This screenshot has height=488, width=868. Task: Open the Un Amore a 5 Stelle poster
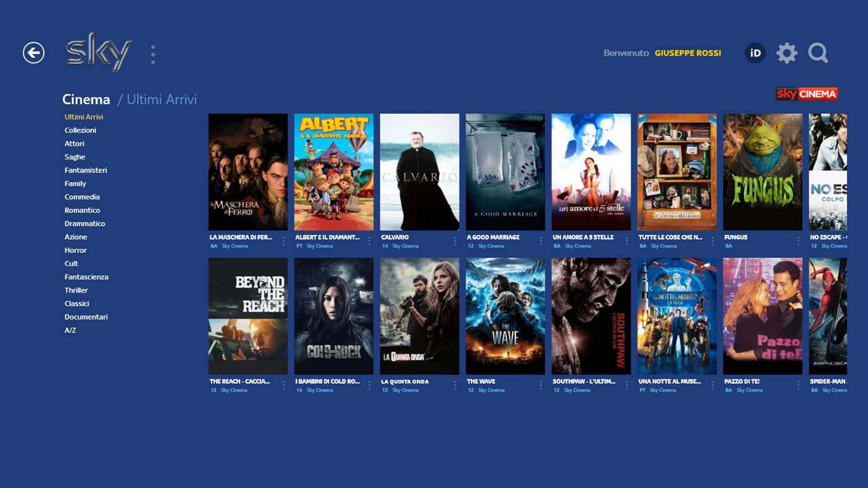click(591, 172)
